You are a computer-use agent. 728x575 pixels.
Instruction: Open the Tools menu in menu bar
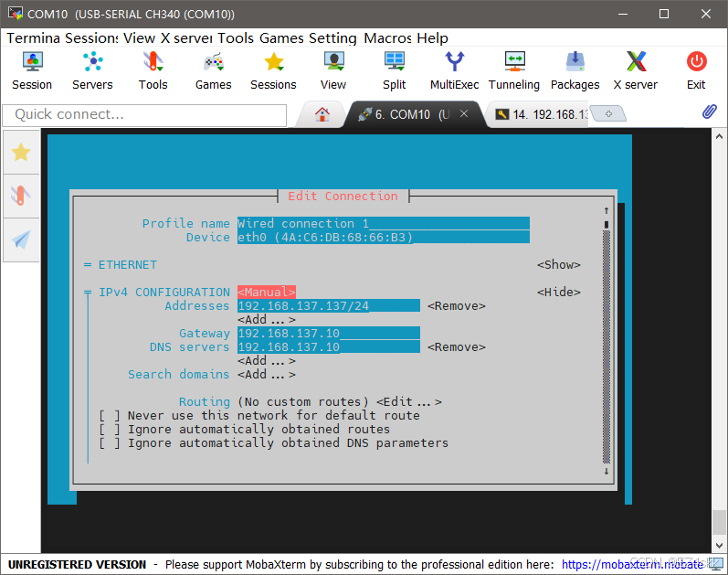click(x=236, y=38)
